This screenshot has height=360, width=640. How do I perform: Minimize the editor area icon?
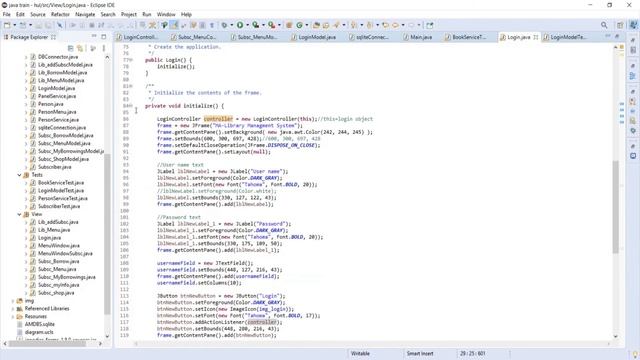pyautogui.click(x=608, y=37)
